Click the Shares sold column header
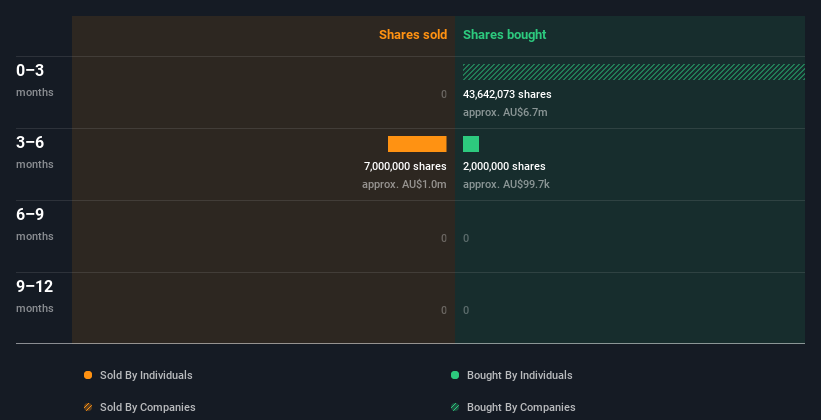The width and height of the screenshot is (821, 420). 413,35
